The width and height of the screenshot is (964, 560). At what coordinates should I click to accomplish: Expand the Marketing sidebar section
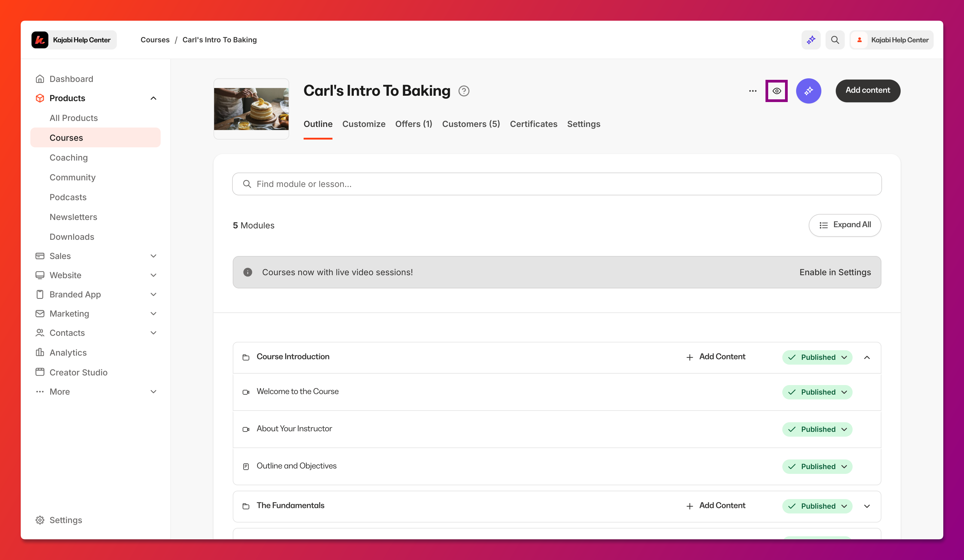153,313
